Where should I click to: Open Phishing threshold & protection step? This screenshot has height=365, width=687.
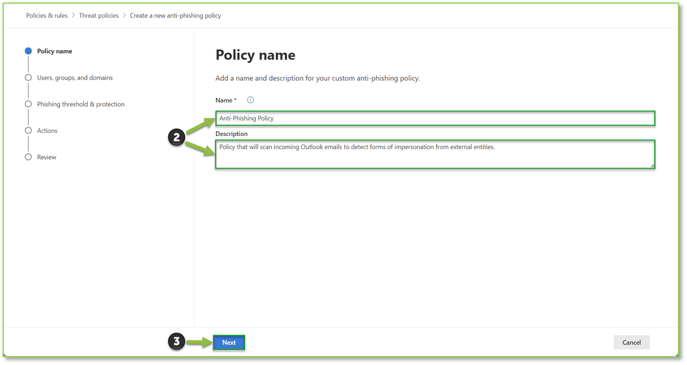[81, 104]
